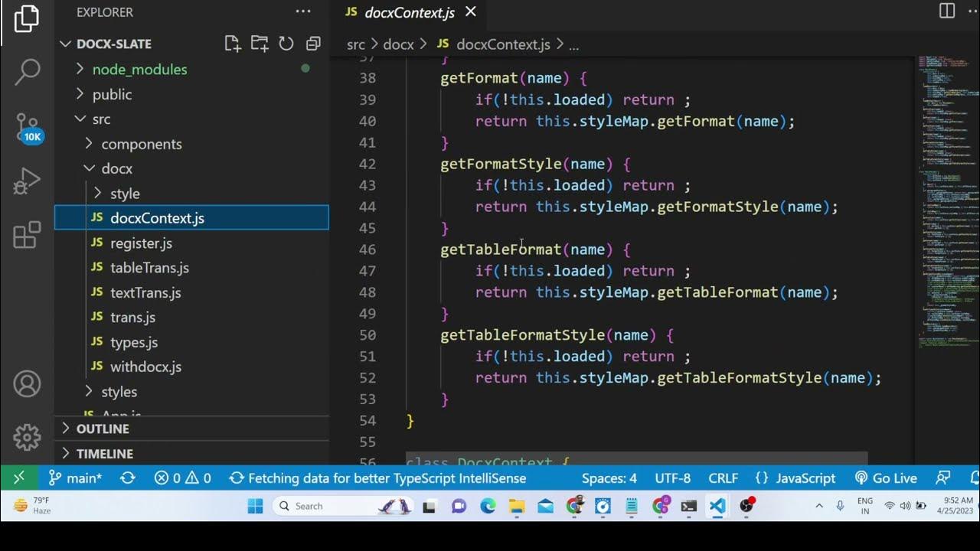Click the New File icon in explorer
Image resolution: width=980 pixels, height=551 pixels.
click(x=233, y=44)
